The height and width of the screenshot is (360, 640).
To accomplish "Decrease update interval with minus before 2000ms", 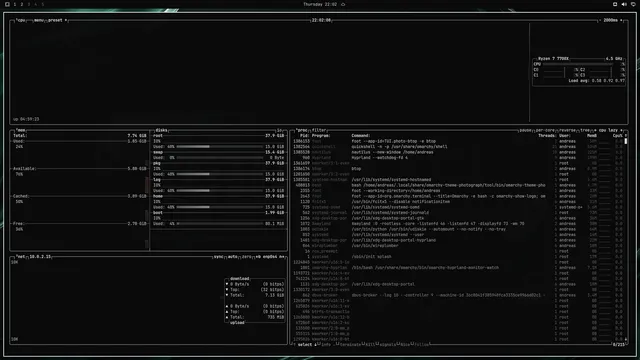I will (600, 20).
